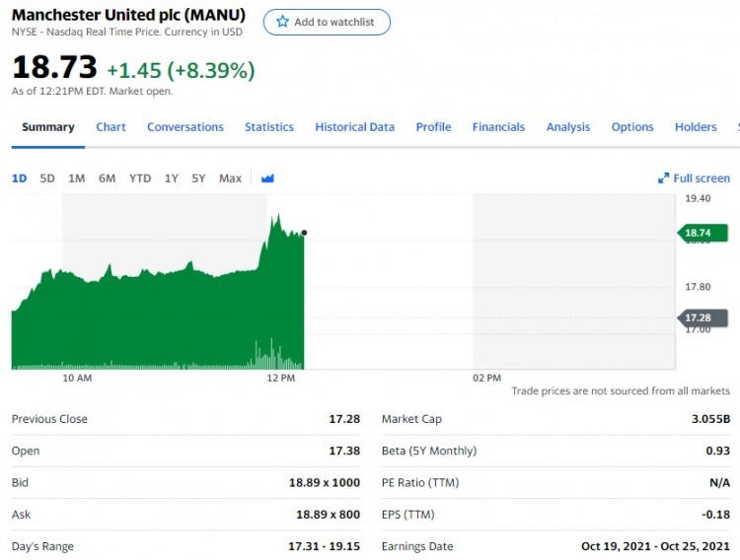Click the star icon in Add to watchlist
This screenshot has width=740, height=560.
coord(282,22)
